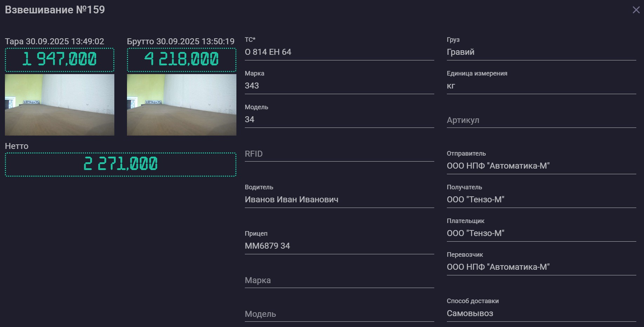Click the Прицеп field ММ6879 34

click(339, 246)
